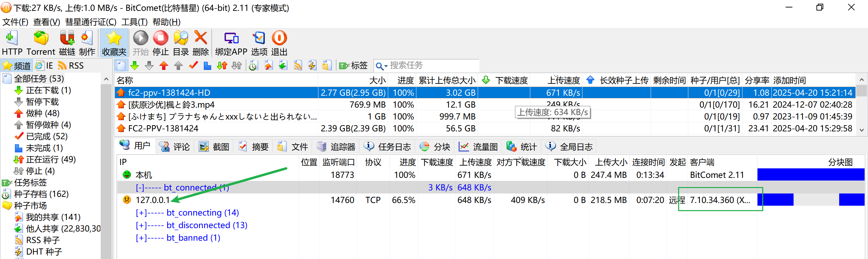Sort by the 上传速度 column header
This screenshot has height=259, width=868.
coord(563,80)
